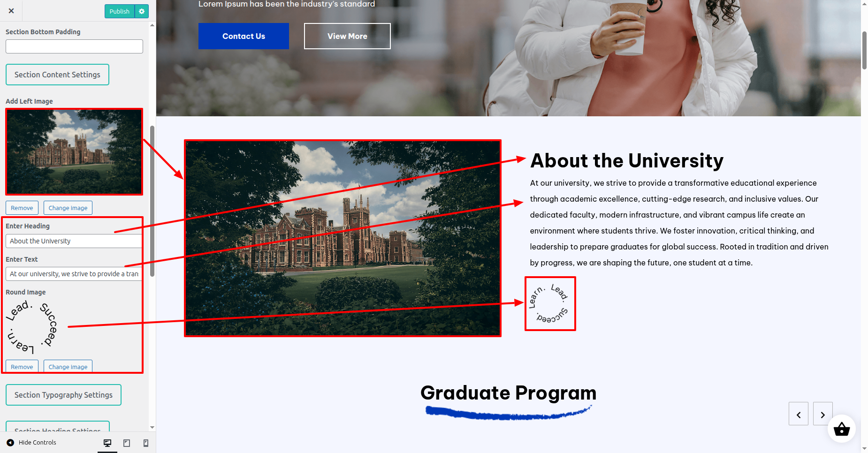Change the left university image
This screenshot has width=868, height=453.
pyautogui.click(x=68, y=208)
